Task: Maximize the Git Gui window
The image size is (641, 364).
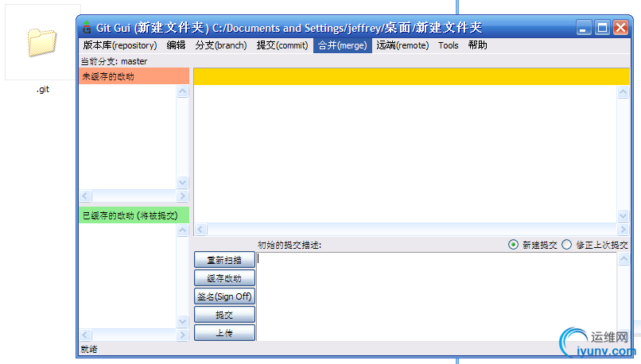Action: pyautogui.click(x=602, y=28)
